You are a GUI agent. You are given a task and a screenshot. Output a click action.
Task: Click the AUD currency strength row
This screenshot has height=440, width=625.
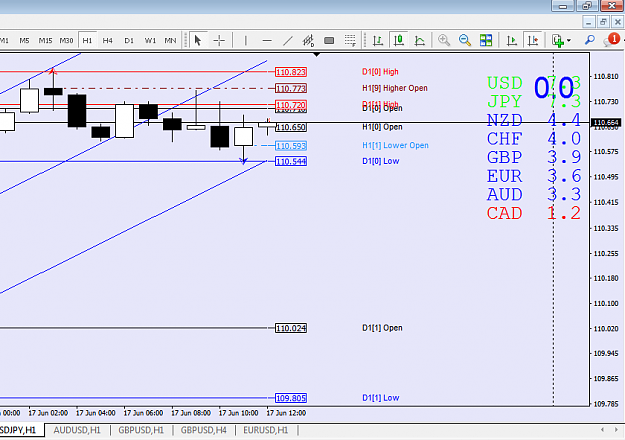[x=534, y=194]
